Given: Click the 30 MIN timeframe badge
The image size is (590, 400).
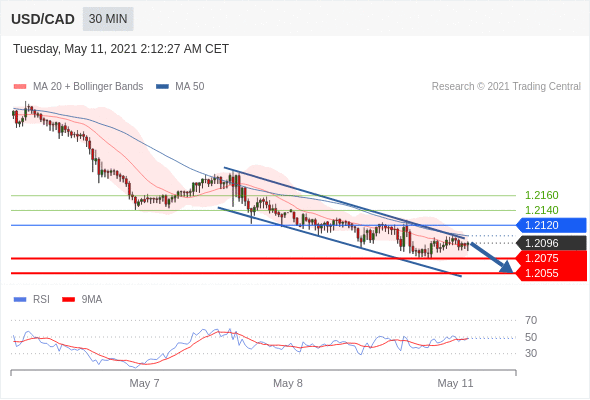Looking at the screenshot, I should coord(108,19).
